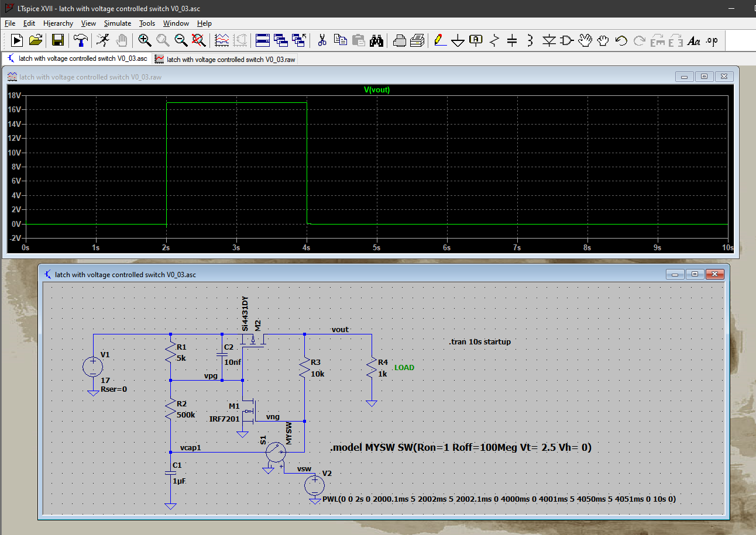Click the Tile Windows toolbar icon
The height and width of the screenshot is (535, 756).
coord(262,40)
